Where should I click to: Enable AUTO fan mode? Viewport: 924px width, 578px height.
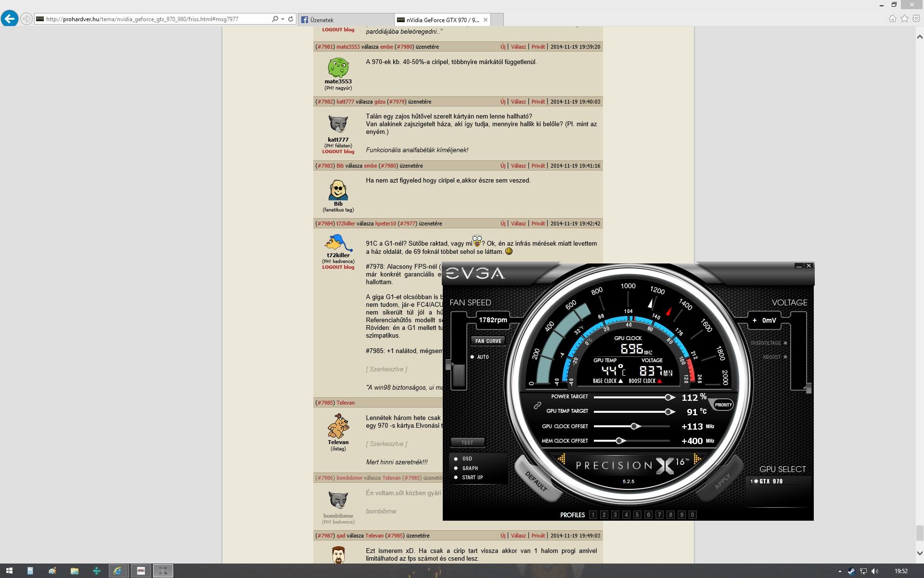(473, 357)
